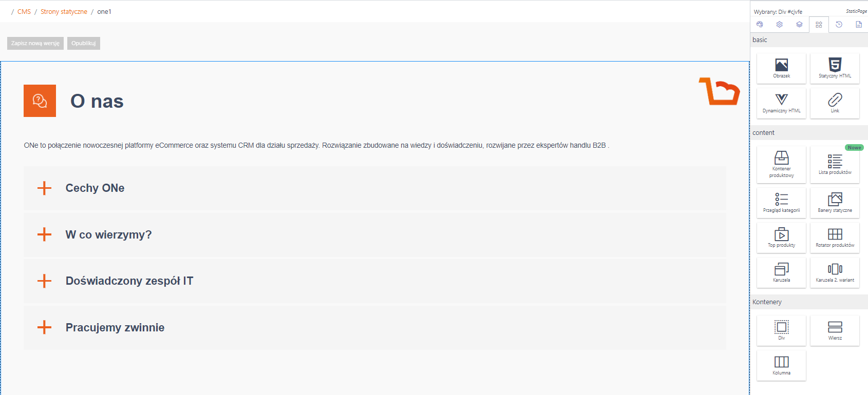Click the orange chat question icon
The image size is (868, 395).
pyautogui.click(x=40, y=101)
